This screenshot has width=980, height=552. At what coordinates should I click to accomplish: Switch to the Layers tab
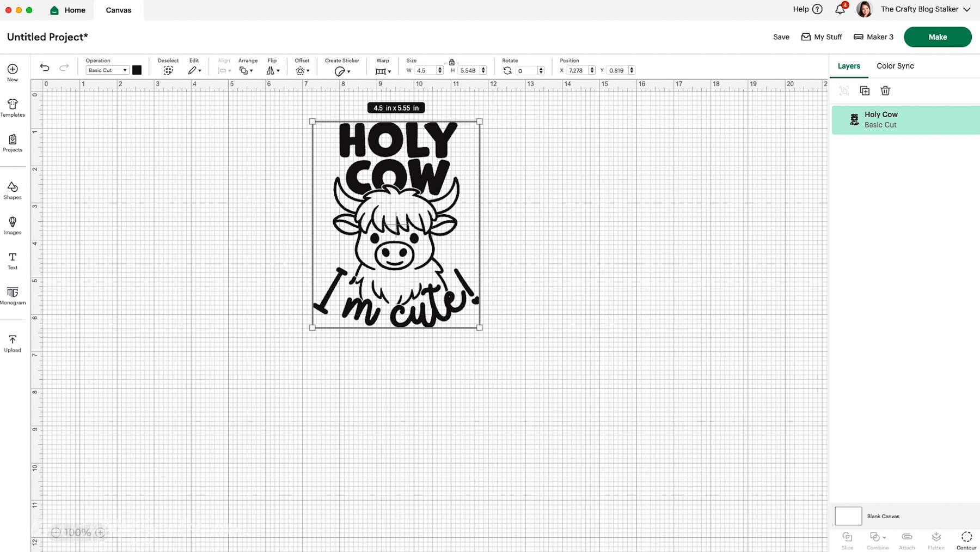(849, 66)
